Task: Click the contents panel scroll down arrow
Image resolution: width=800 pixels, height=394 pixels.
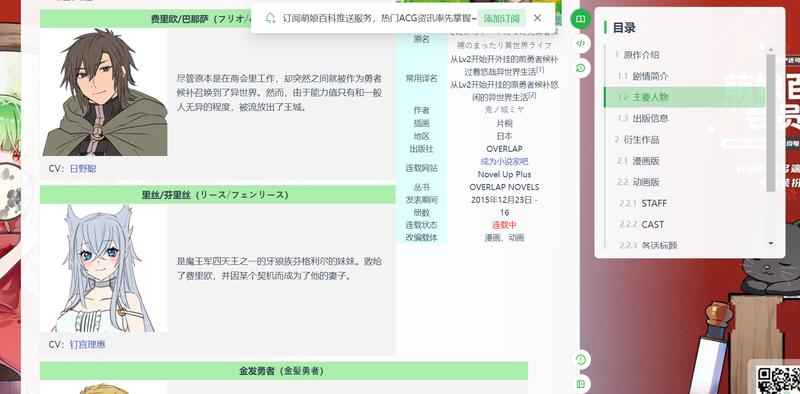Action: (x=770, y=243)
